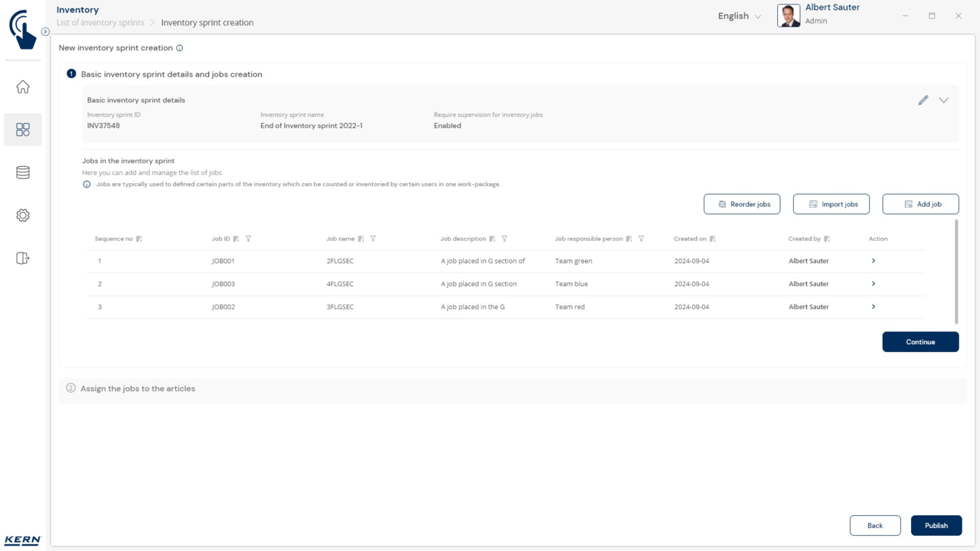Collapse the Basic inventory sprint details panel
Viewport: 980px width, 551px height.
[x=943, y=100]
